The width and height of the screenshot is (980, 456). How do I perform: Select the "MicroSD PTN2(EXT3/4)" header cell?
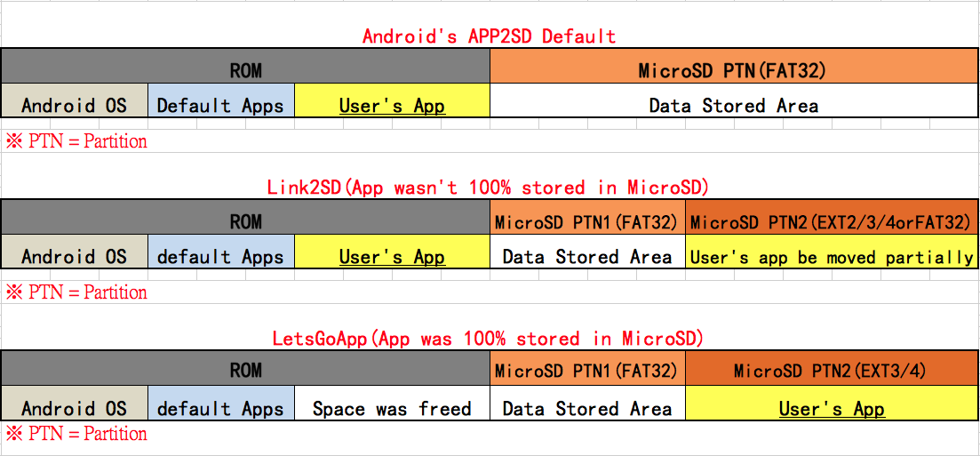pos(830,372)
